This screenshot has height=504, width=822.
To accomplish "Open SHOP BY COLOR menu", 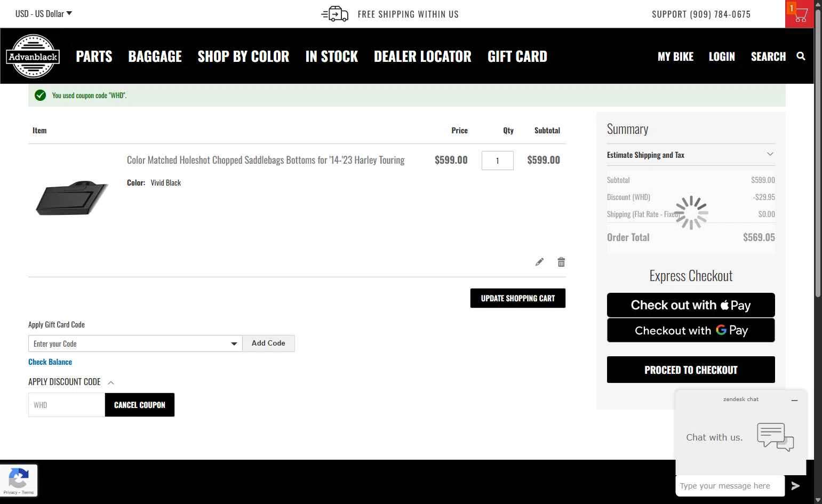I will [x=243, y=57].
